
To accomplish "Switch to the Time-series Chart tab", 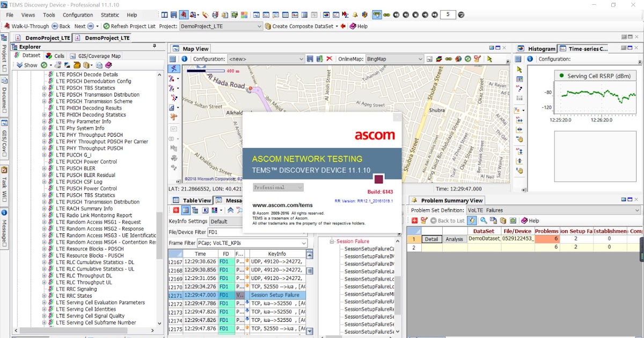I will (584, 49).
